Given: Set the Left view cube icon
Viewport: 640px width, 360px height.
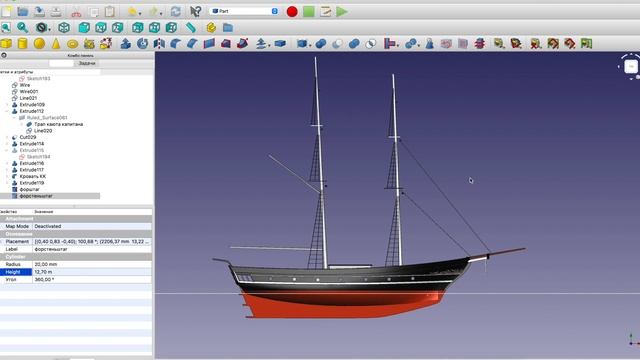Looking at the screenshot, I should [x=171, y=28].
